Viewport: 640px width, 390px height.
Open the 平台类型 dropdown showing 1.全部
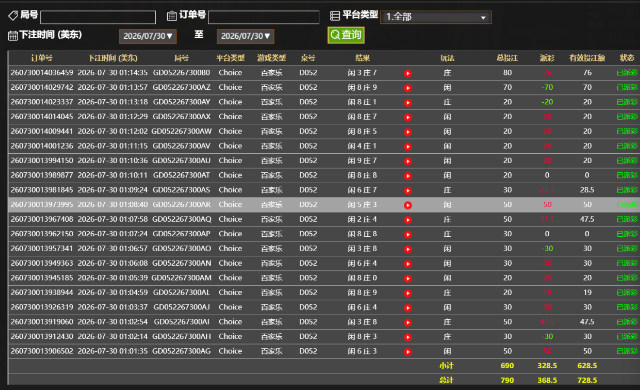pyautogui.click(x=436, y=17)
